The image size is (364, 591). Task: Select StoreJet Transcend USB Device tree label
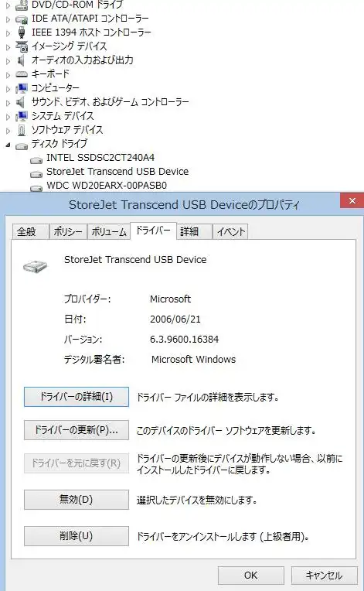tap(117, 172)
